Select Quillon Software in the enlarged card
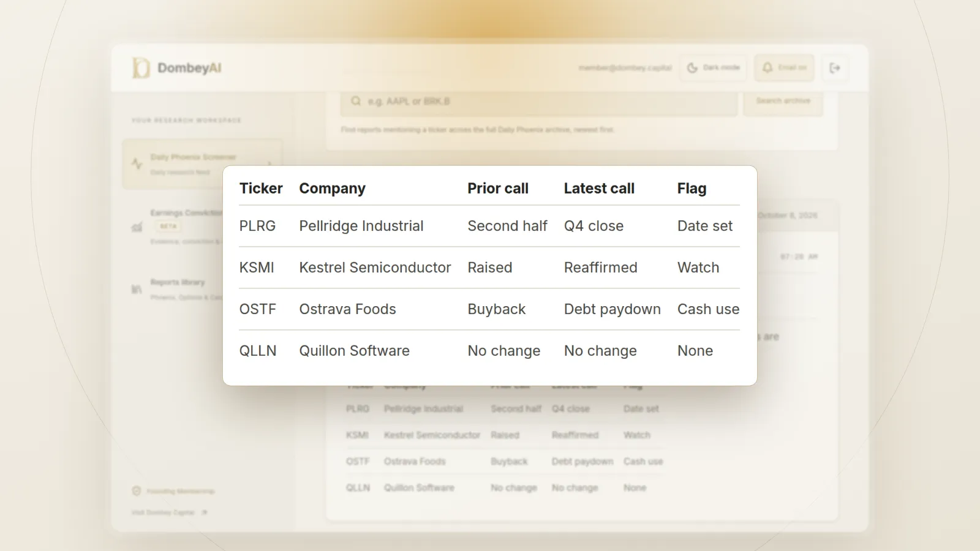 tap(354, 351)
